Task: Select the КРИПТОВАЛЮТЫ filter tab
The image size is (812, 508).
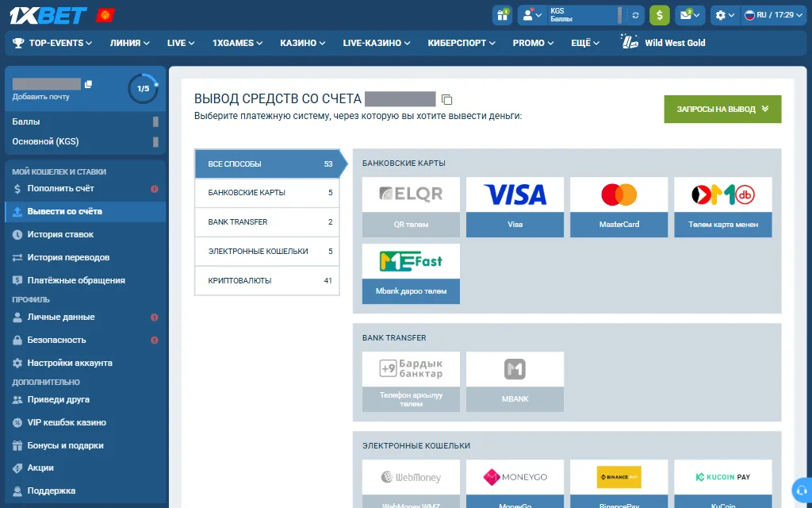Action: click(x=267, y=281)
